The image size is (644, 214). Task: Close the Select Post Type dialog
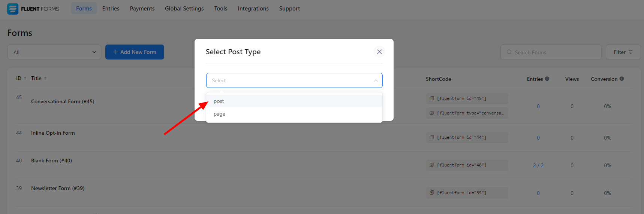379,52
